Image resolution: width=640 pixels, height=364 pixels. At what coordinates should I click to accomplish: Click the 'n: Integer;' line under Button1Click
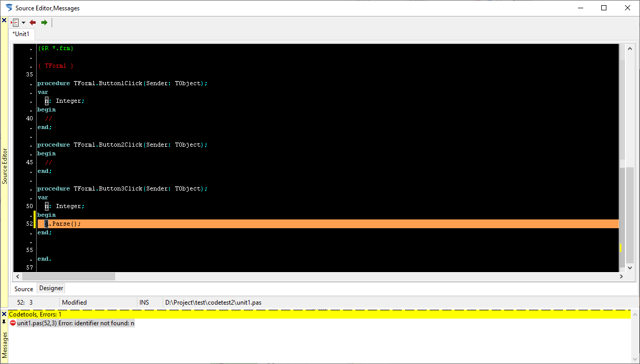tap(65, 101)
